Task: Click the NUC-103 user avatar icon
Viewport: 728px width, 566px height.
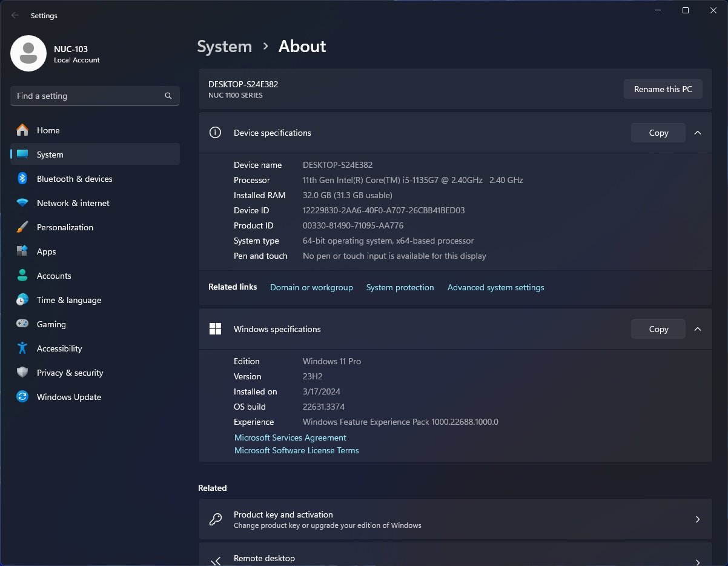Action: pos(28,53)
